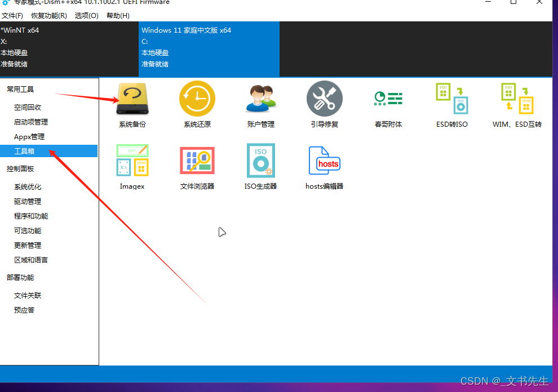Open 文件关联 file association
The image size is (558, 392).
[28, 296]
